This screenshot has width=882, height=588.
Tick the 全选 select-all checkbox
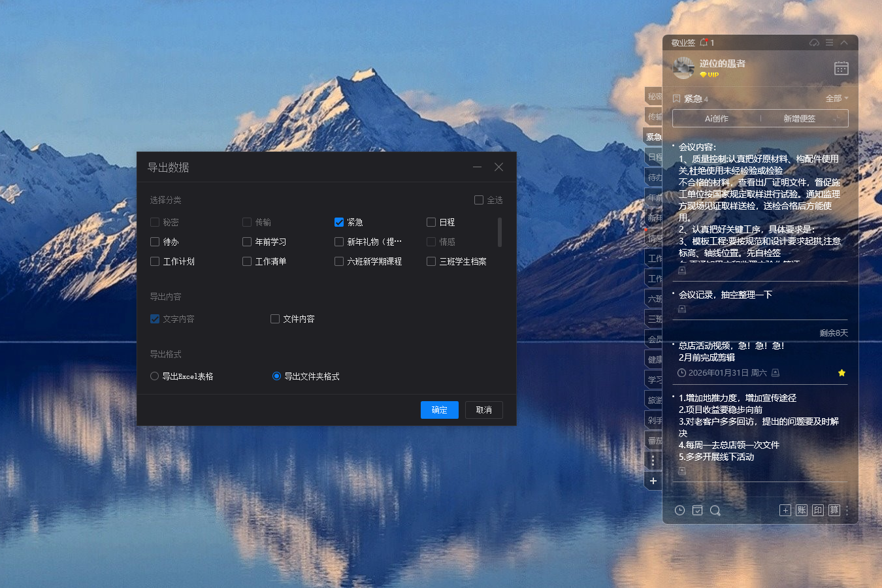(479, 200)
